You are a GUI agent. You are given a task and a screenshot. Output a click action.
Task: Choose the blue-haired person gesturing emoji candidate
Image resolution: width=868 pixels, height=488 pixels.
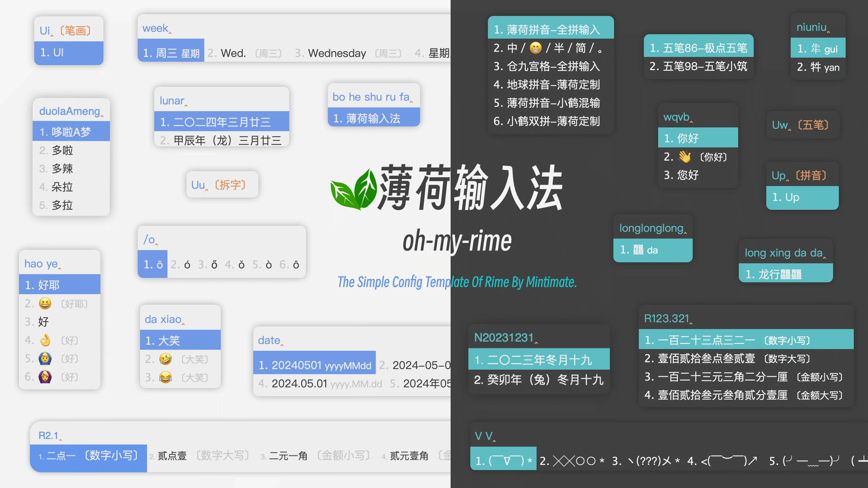pyautogui.click(x=45, y=358)
